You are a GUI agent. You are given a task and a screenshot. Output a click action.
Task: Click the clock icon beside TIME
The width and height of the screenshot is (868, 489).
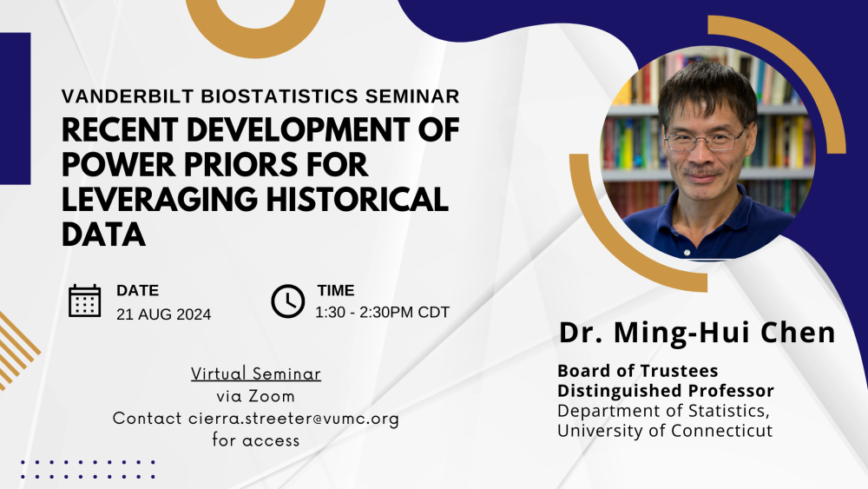(x=287, y=301)
